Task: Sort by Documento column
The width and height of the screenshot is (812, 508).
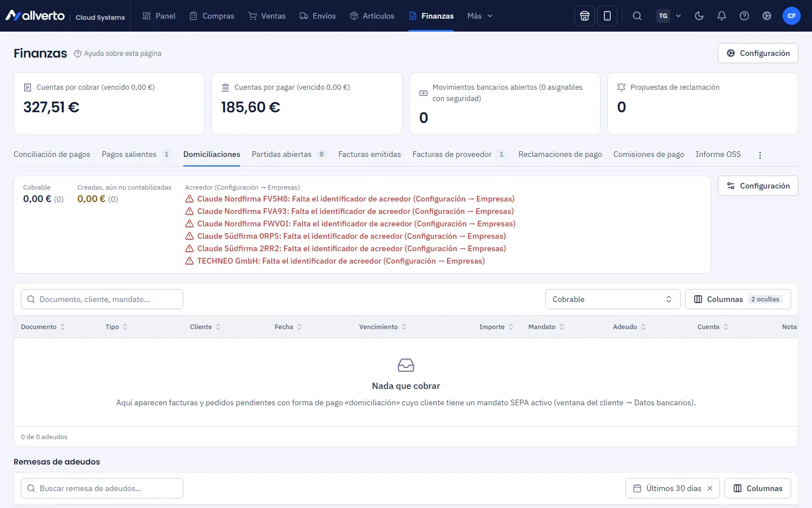Action: tap(43, 327)
